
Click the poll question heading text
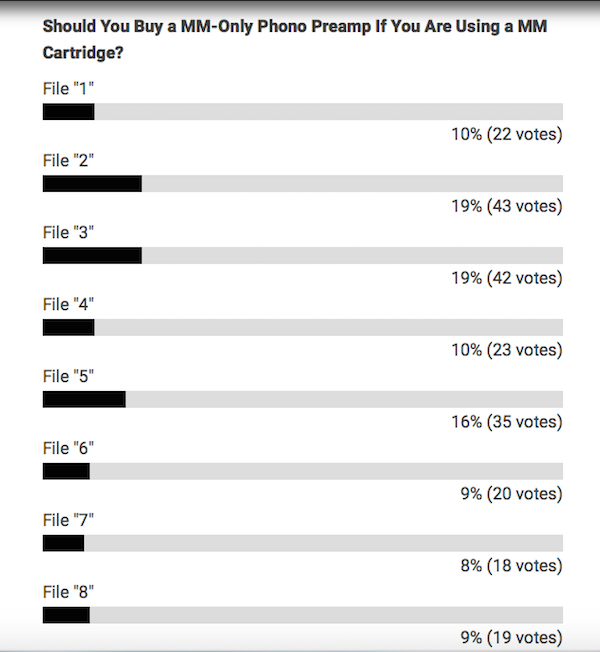pos(295,40)
